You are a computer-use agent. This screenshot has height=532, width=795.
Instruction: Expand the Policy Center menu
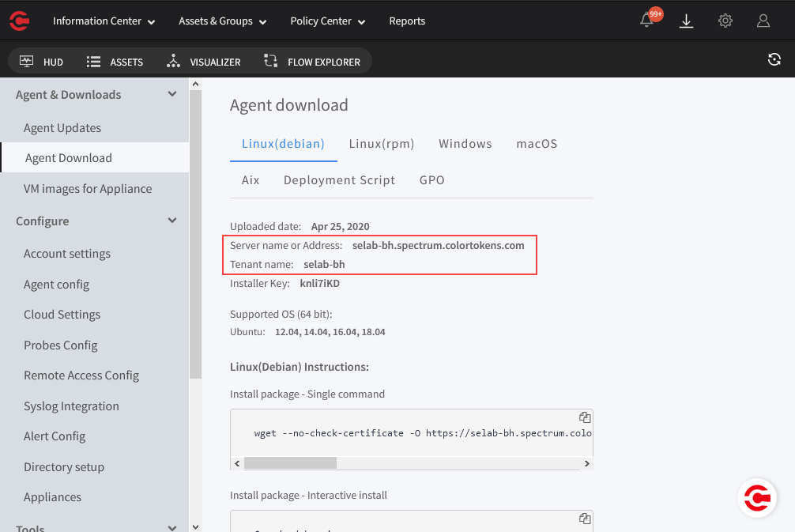click(x=327, y=21)
